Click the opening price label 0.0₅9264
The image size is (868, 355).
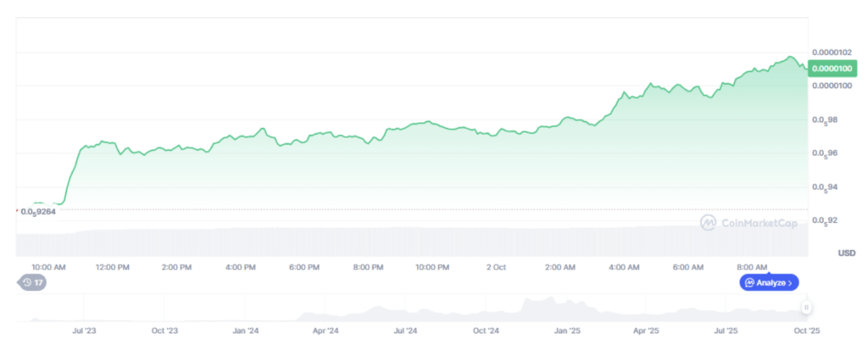[39, 211]
